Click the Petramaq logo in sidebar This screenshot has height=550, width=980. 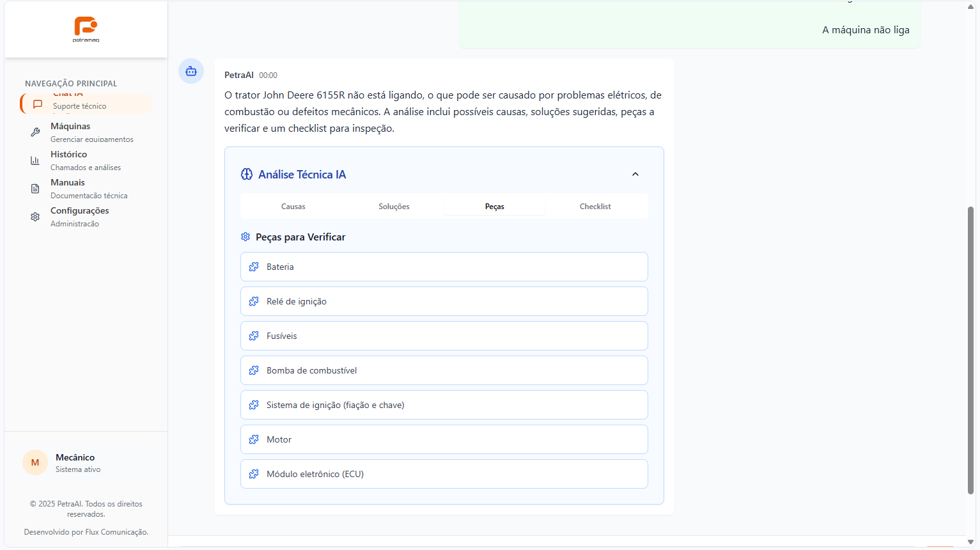coord(86,29)
